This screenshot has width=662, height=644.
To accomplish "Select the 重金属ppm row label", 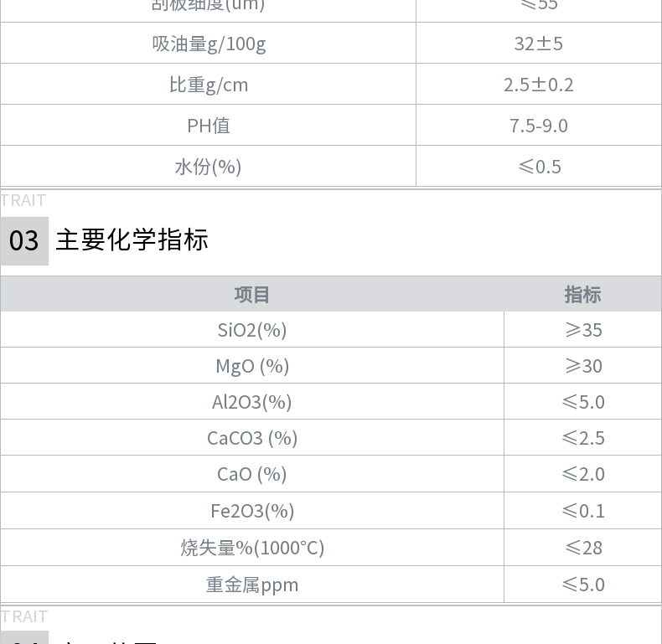I will pos(252,585).
